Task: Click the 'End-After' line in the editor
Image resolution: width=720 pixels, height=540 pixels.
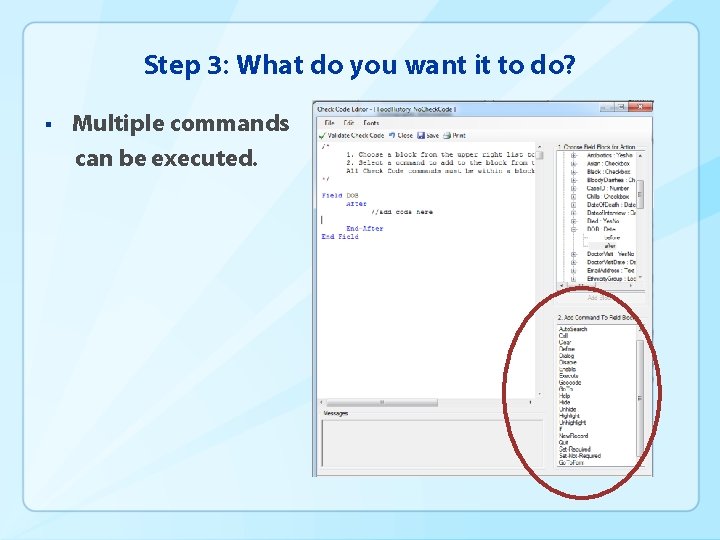Action: pyautogui.click(x=365, y=229)
